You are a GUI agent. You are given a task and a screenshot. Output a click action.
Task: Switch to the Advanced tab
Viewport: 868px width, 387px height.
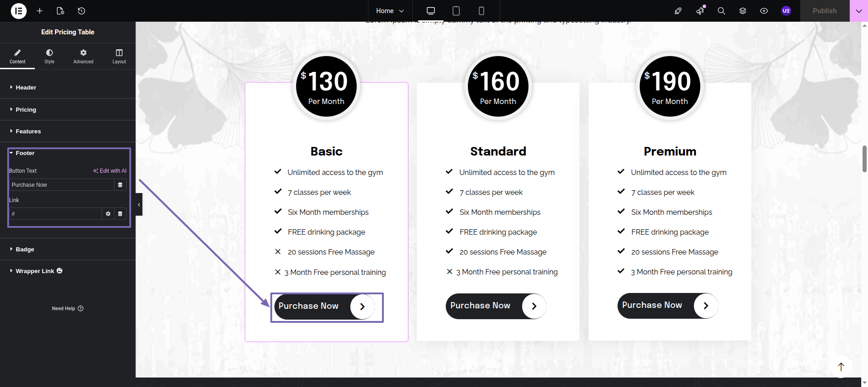tap(83, 57)
